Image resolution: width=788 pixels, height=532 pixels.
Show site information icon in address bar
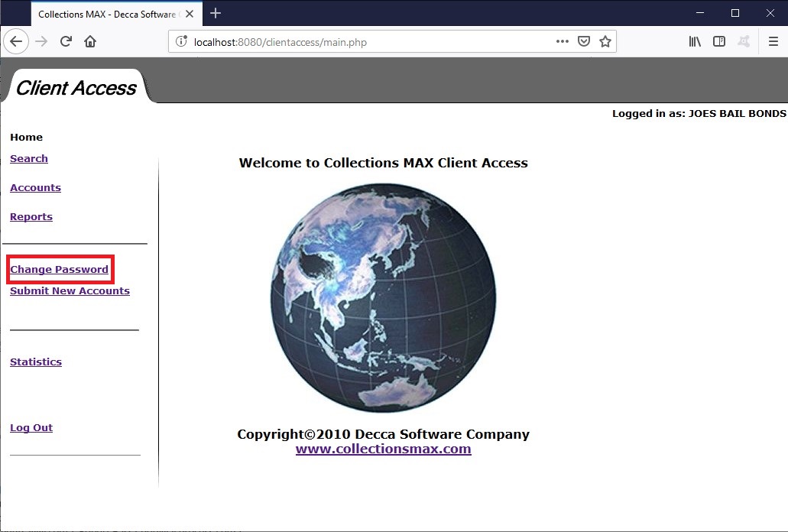pos(181,42)
